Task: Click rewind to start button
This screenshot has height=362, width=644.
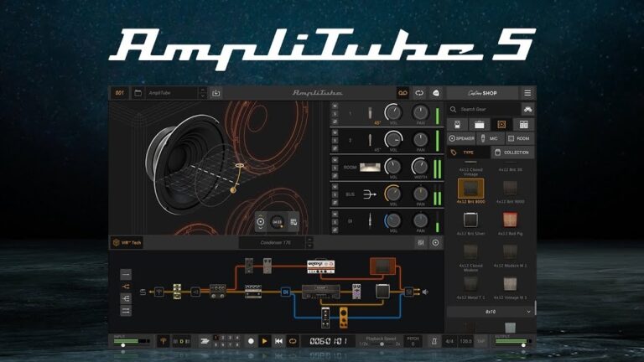Action: pyautogui.click(x=278, y=341)
